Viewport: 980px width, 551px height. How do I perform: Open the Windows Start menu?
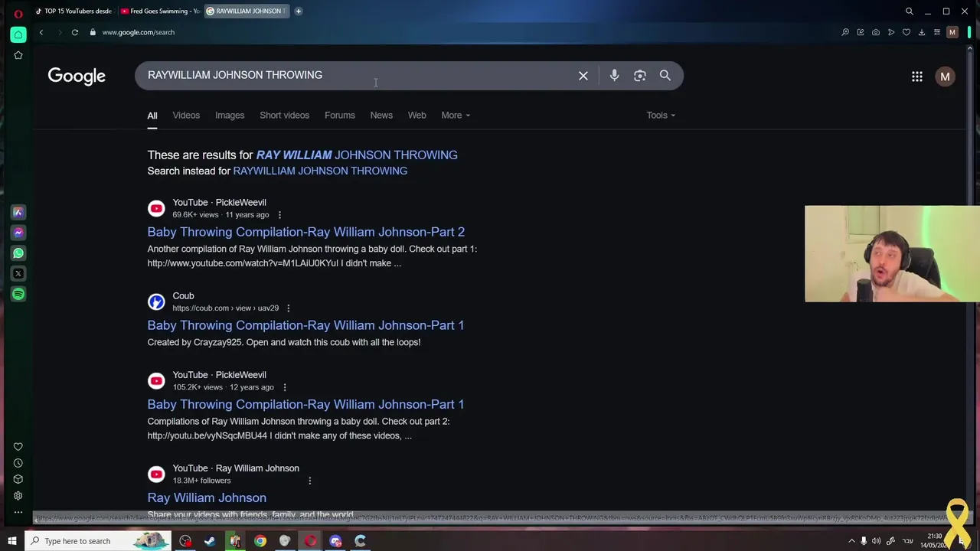pyautogui.click(x=11, y=541)
